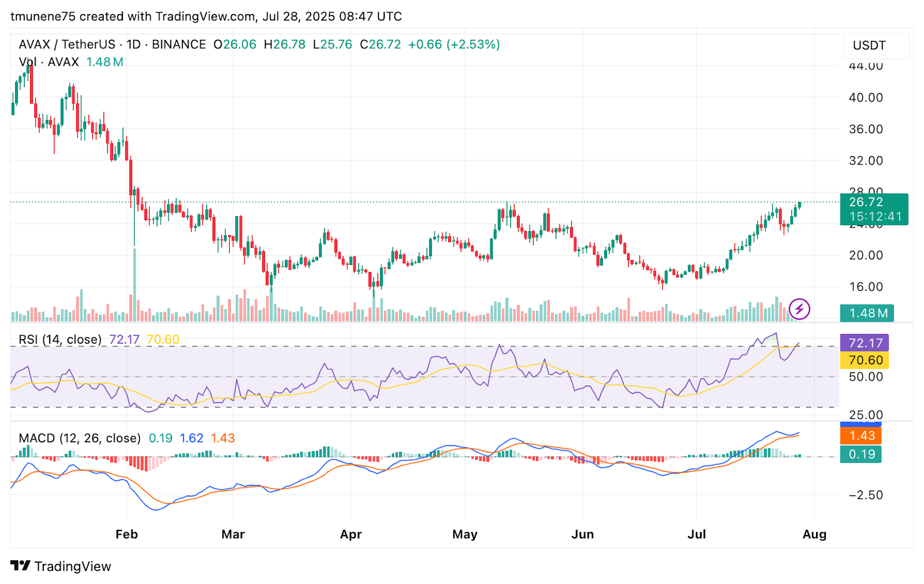Click the L25.76 low price value

pyautogui.click(x=333, y=44)
